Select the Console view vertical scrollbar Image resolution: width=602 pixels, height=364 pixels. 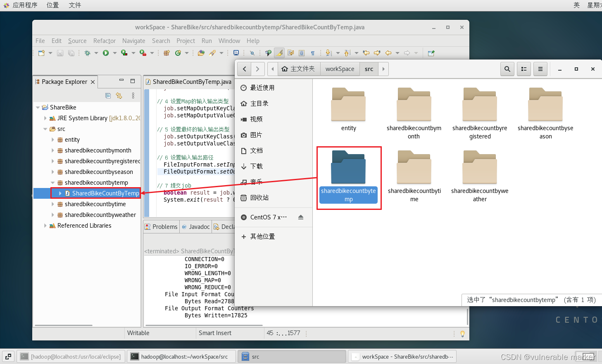click(x=467, y=317)
